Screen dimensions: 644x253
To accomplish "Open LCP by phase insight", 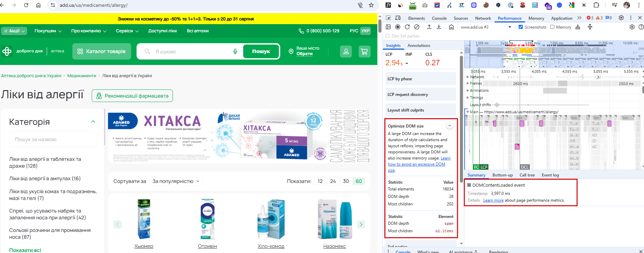I will [x=421, y=79].
